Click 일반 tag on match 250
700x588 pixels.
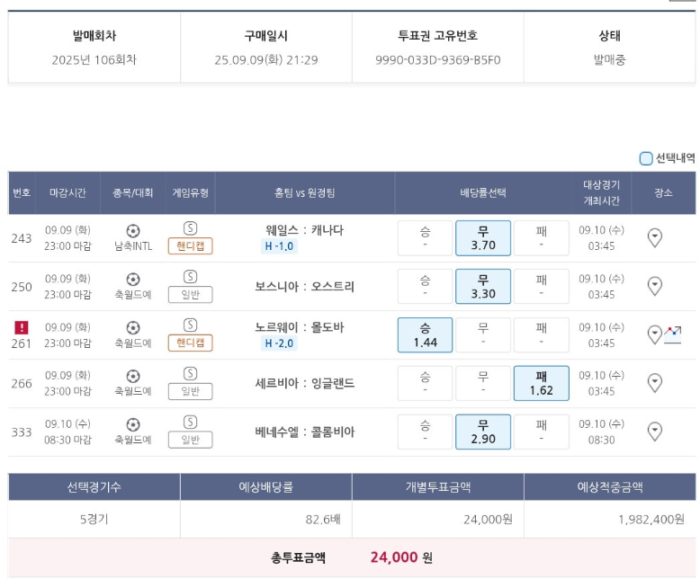(x=190, y=294)
